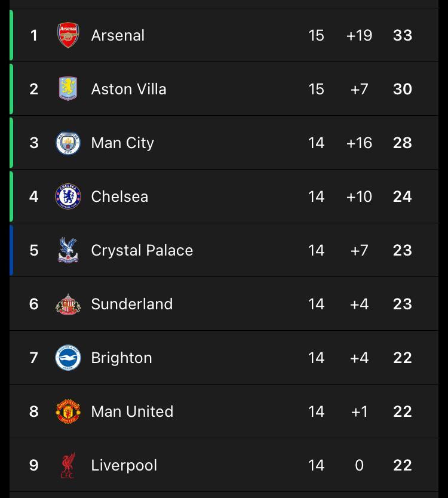Click the Man United team name
The height and width of the screenshot is (498, 448).
click(132, 411)
